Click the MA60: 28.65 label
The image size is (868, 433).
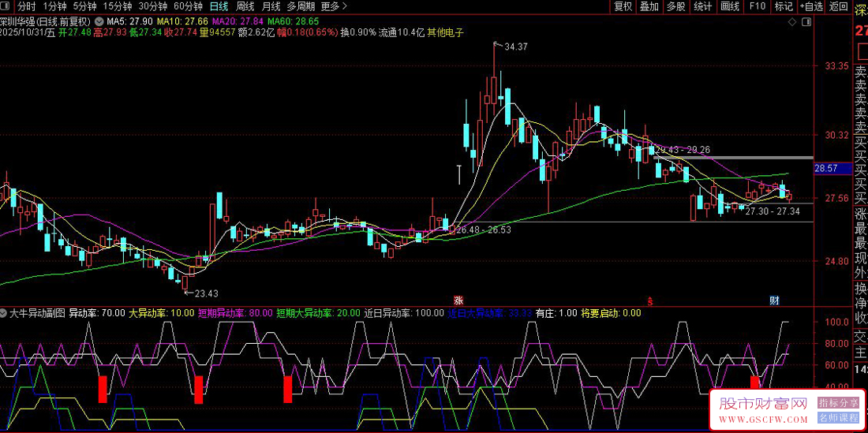pos(293,21)
